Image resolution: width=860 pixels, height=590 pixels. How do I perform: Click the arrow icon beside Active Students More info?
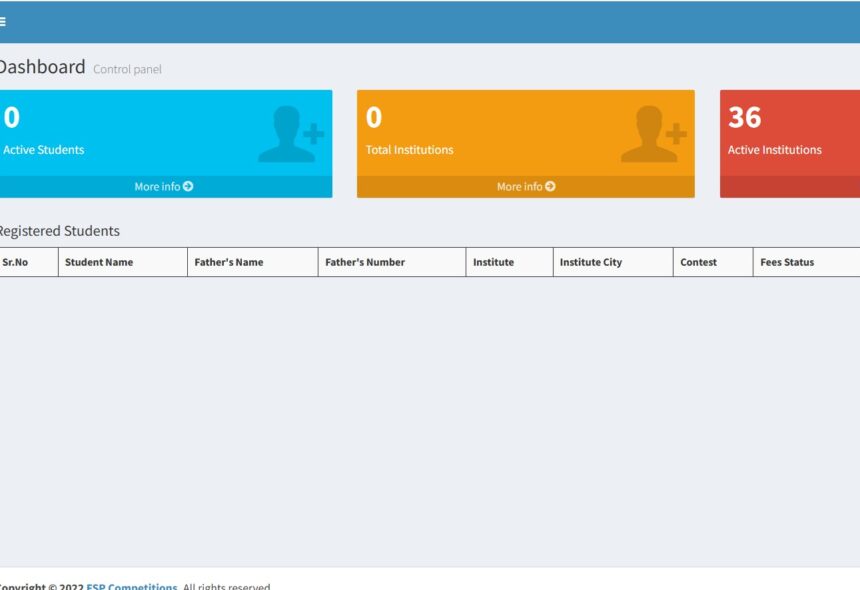pos(188,186)
